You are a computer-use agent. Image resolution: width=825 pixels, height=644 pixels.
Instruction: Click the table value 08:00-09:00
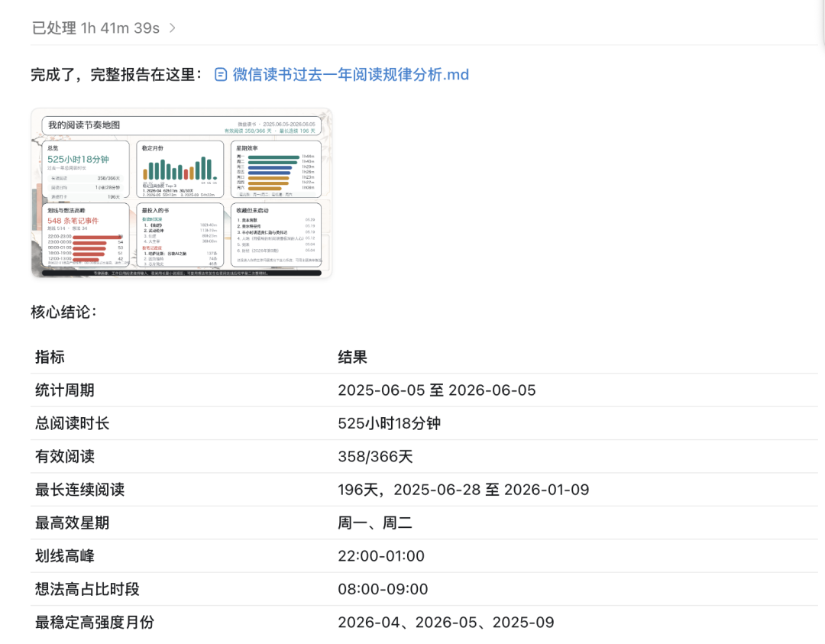[x=383, y=589]
